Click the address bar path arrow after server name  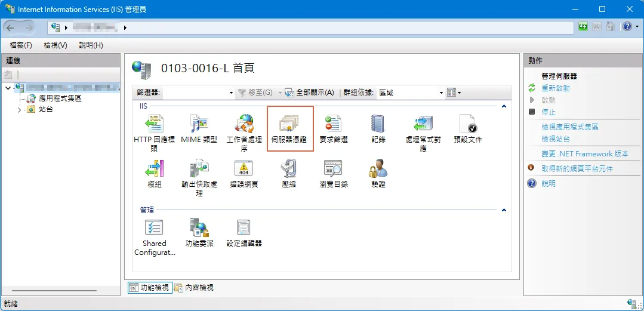(x=125, y=27)
